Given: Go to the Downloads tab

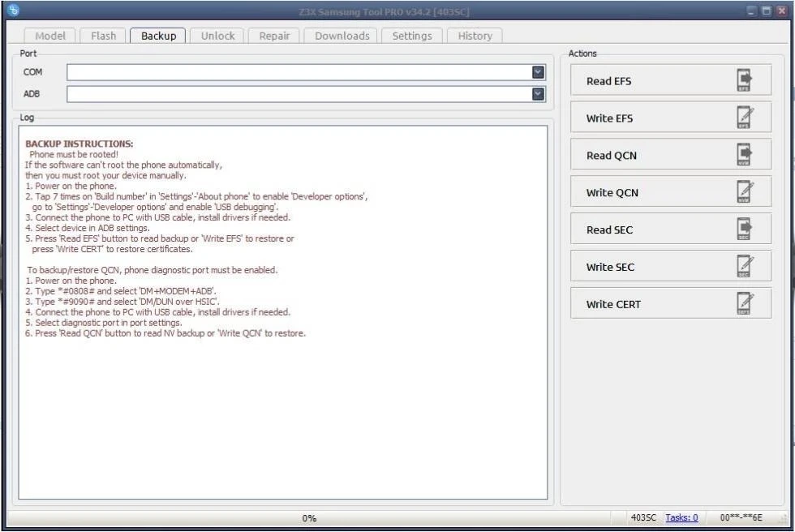Looking at the screenshot, I should [x=342, y=36].
